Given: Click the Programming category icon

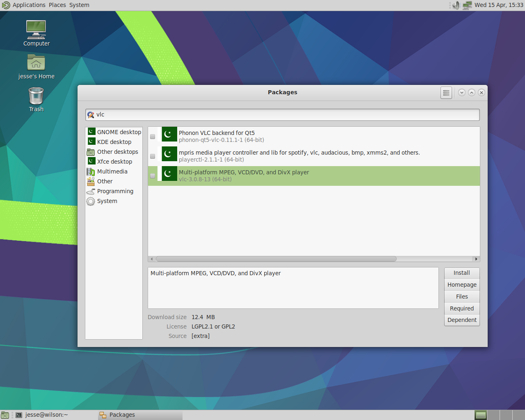Looking at the screenshot, I should tap(91, 191).
